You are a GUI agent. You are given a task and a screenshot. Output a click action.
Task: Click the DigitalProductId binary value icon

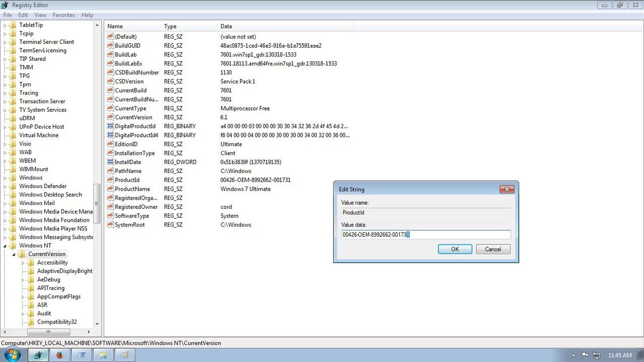[110, 126]
